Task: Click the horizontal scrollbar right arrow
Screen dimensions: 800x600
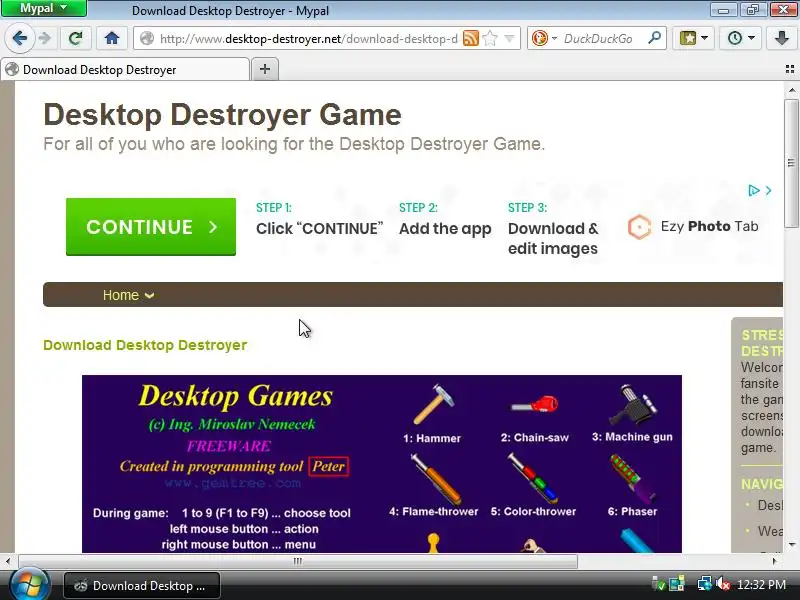Action: (x=774, y=561)
